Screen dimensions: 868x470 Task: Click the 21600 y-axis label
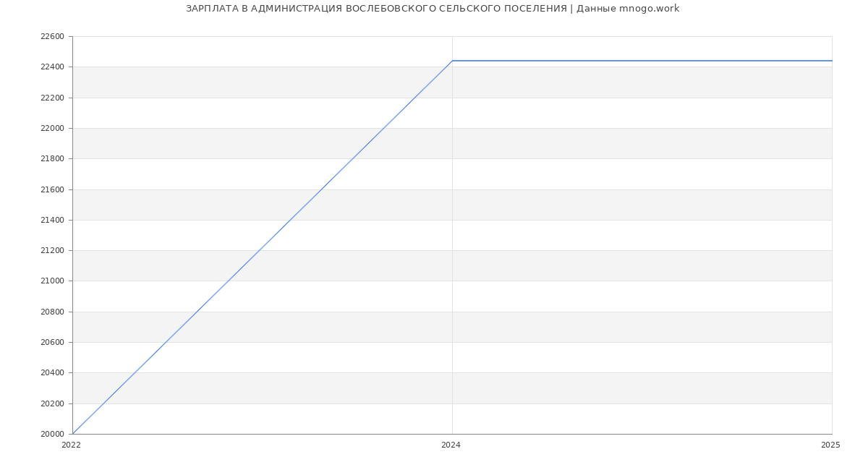[52, 189]
